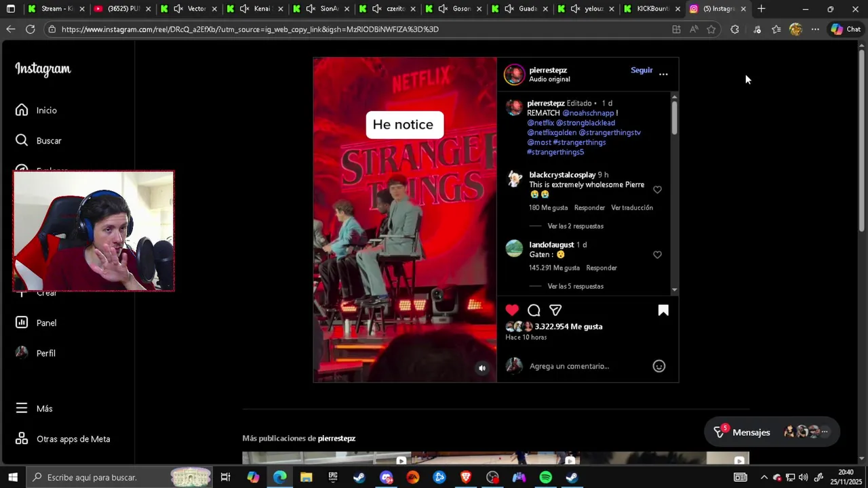
Task: Open the #strangerthings5 hashtag
Action: pos(555,152)
